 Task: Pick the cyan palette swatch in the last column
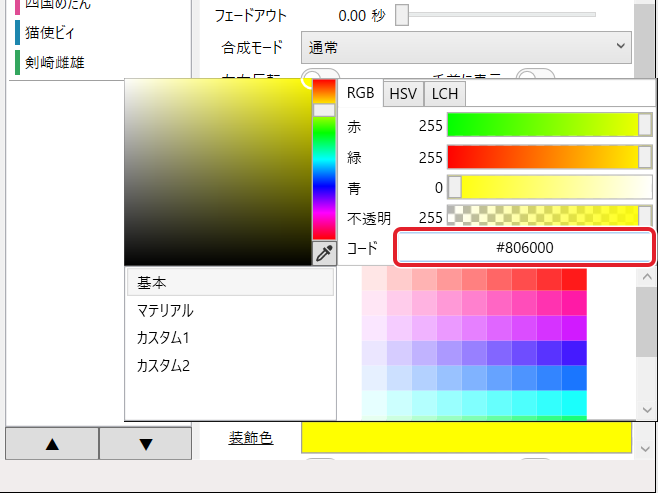coord(574,403)
